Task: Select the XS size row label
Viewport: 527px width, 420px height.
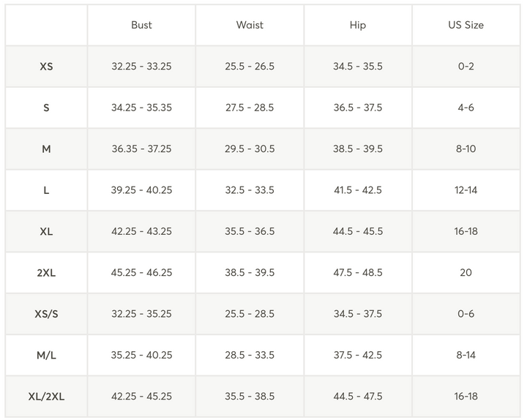Action: [x=46, y=67]
